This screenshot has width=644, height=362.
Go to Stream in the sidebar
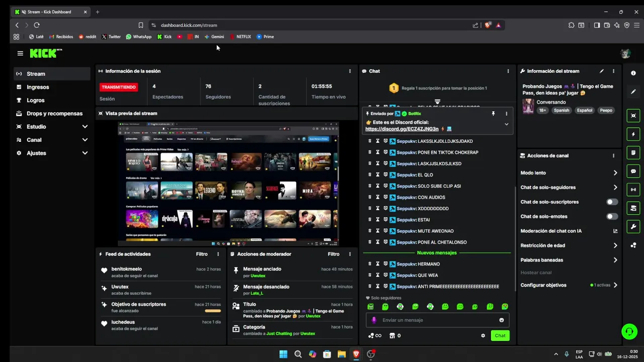click(x=52, y=74)
